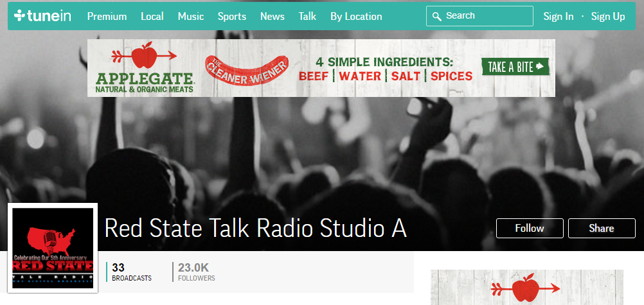644x305 pixels.
Task: Focus the Search input field
Action: [x=486, y=16]
